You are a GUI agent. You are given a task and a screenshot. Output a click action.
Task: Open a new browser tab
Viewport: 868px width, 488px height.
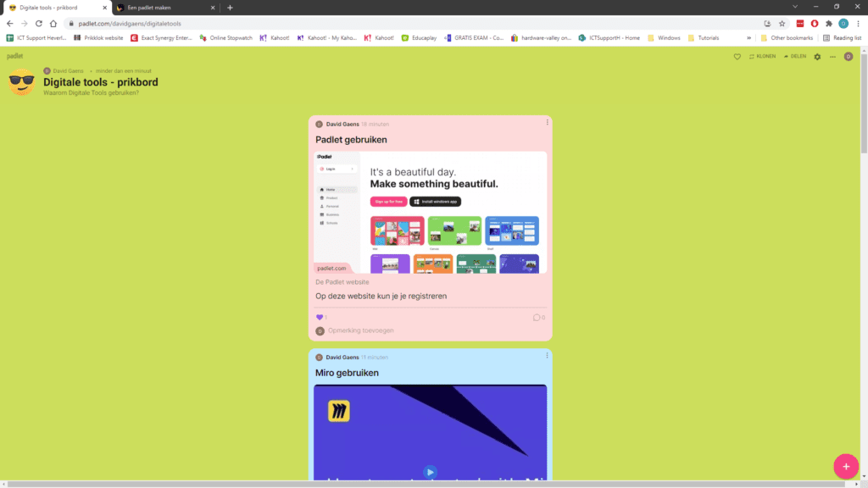pos(230,8)
